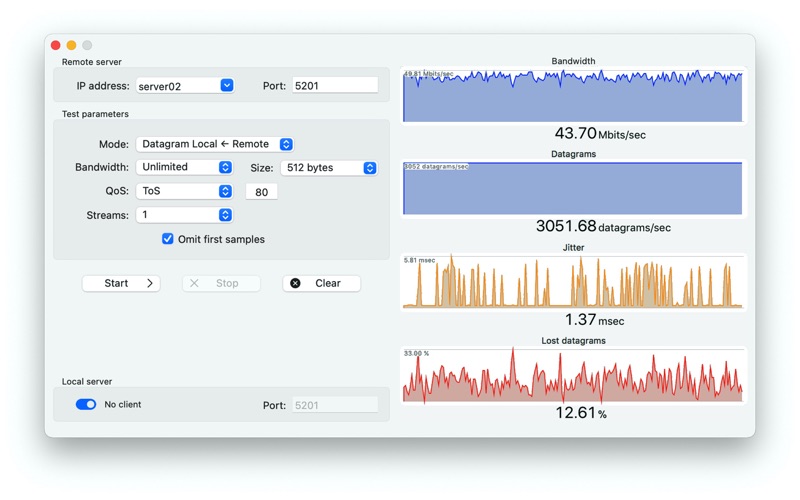The width and height of the screenshot is (800, 500).
Task: Click the Bandwidth graph
Action: pos(572,95)
